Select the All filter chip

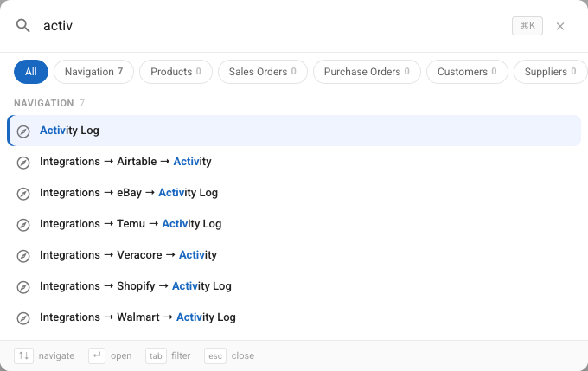(31, 72)
